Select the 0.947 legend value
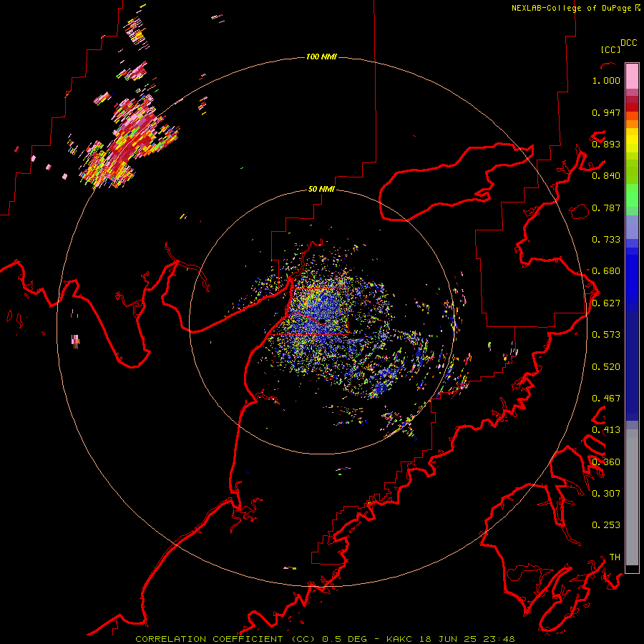644x644 pixels. point(606,112)
